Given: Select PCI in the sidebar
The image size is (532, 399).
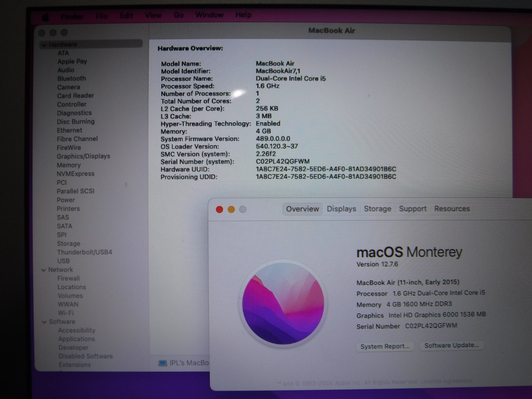Looking at the screenshot, I should tap(62, 183).
